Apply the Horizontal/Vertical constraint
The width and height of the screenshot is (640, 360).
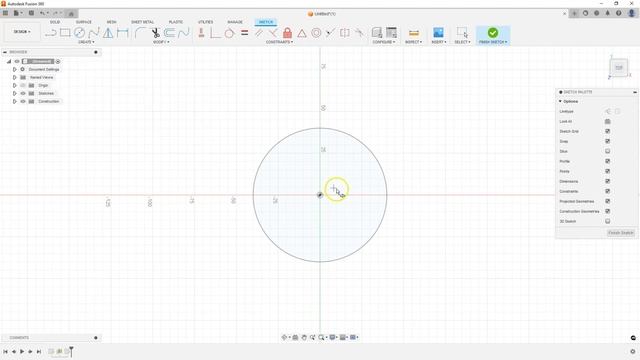[201, 33]
